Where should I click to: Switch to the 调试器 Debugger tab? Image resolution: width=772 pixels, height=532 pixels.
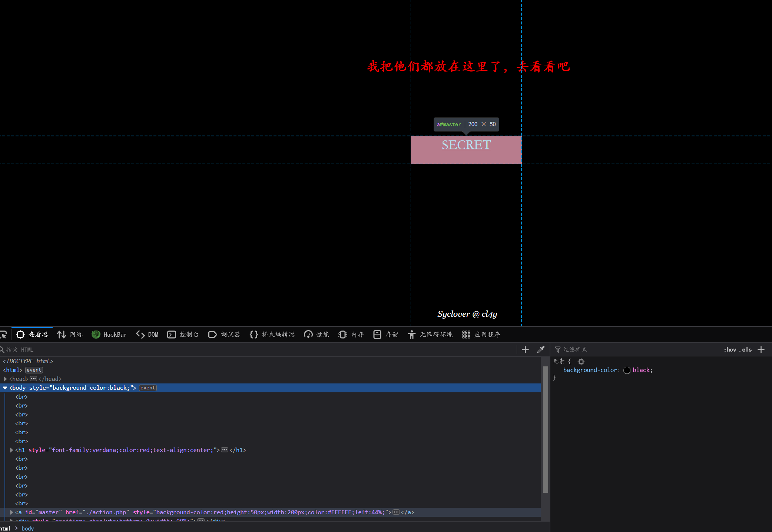pyautogui.click(x=224, y=335)
